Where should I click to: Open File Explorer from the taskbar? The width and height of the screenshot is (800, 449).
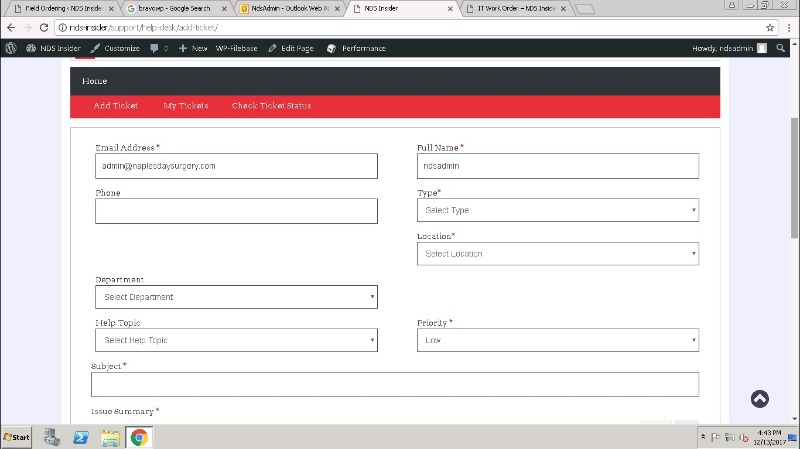[x=110, y=437]
